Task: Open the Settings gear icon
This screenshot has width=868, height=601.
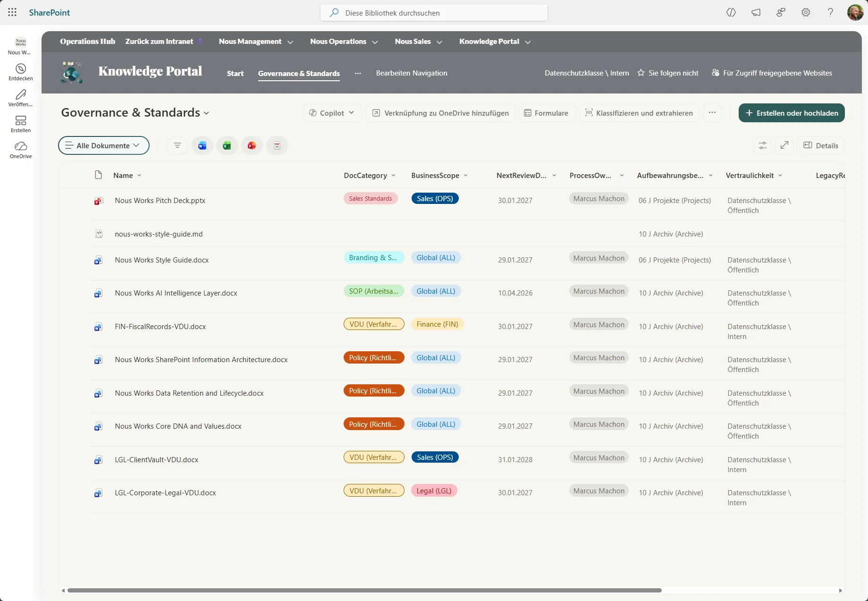Action: [x=806, y=12]
